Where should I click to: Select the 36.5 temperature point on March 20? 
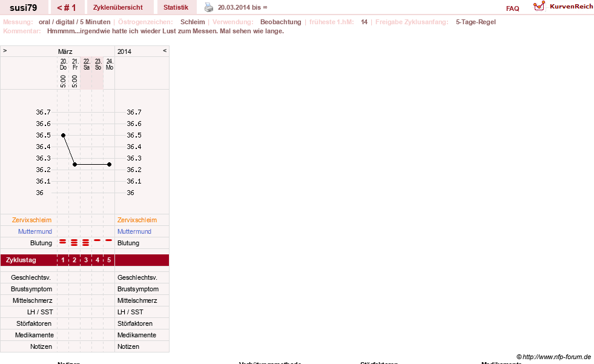click(x=63, y=135)
